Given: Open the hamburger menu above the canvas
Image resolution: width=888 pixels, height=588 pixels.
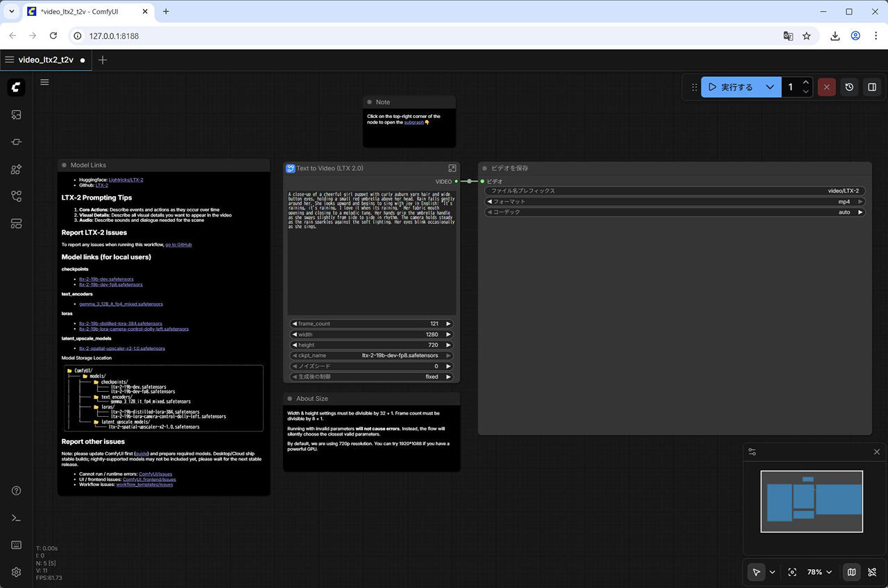Looking at the screenshot, I should pyautogui.click(x=44, y=82).
